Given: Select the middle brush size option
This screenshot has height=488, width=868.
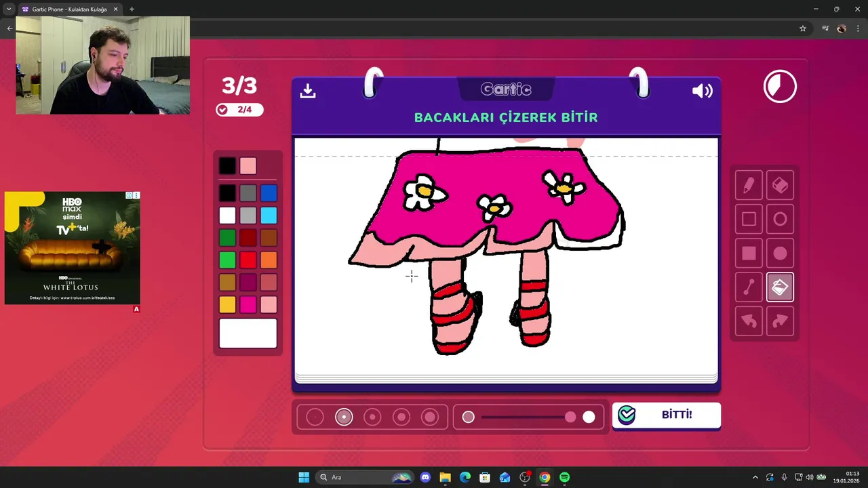Looking at the screenshot, I should coord(372,417).
